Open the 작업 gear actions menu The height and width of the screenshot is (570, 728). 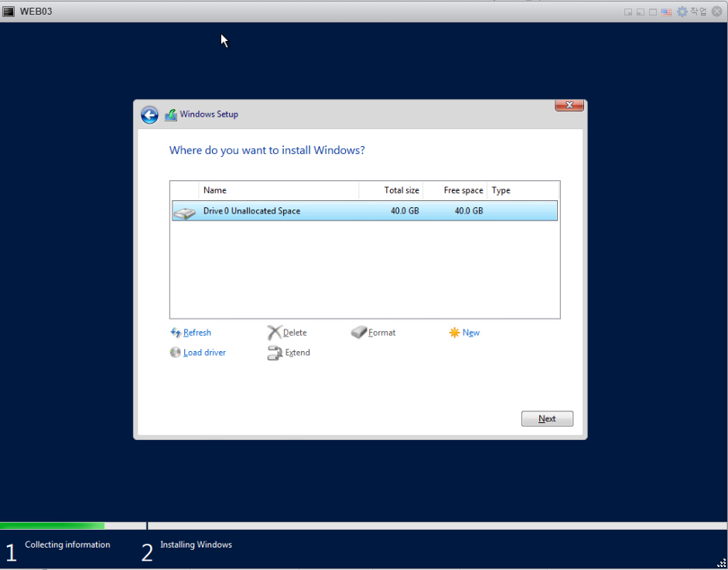click(x=692, y=12)
